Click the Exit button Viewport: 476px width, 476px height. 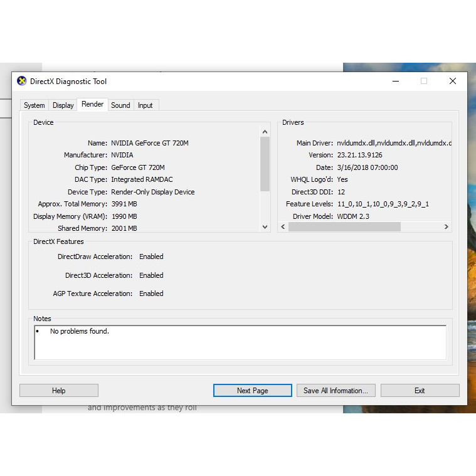pos(420,390)
